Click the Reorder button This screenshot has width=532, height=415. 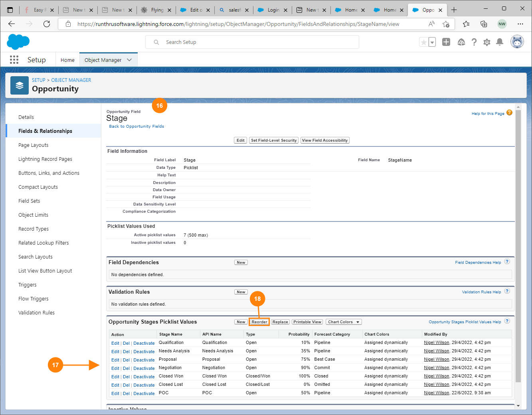pyautogui.click(x=259, y=322)
